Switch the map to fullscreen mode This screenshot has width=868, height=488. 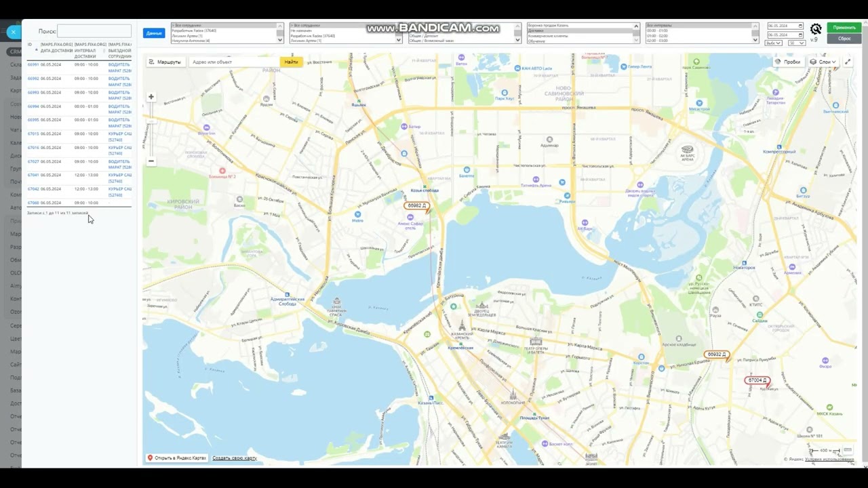coord(848,62)
